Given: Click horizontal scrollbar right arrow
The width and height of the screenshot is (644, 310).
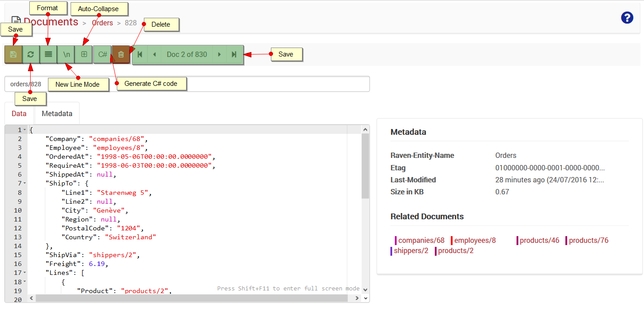Looking at the screenshot, I should point(358,298).
